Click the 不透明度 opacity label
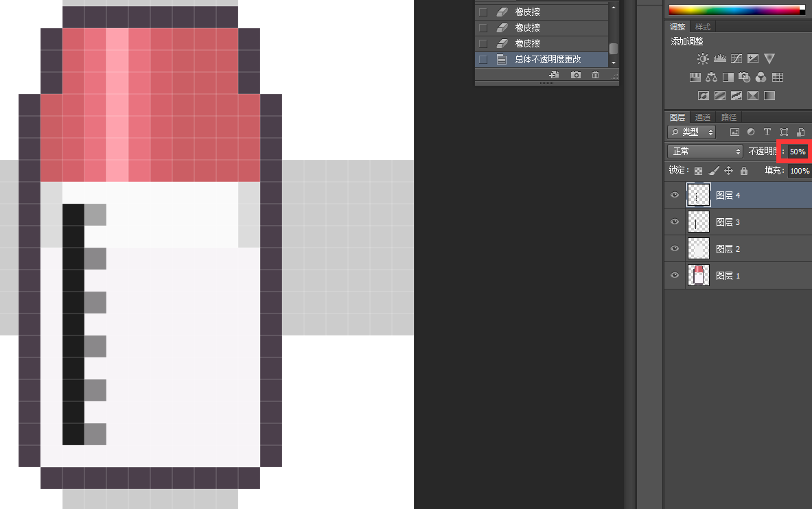This screenshot has height=509, width=812. [763, 151]
